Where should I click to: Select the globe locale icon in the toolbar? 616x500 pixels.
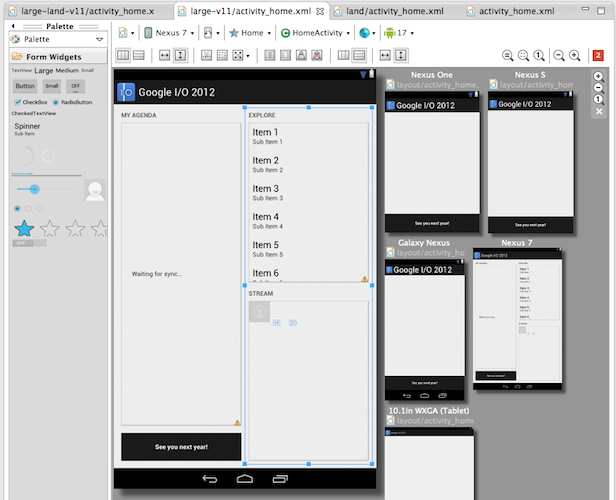[x=363, y=32]
